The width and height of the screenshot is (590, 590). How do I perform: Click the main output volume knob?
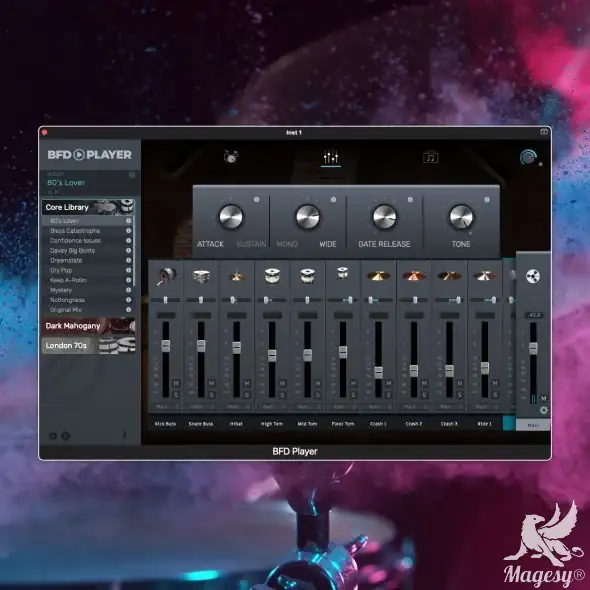pos(528,157)
